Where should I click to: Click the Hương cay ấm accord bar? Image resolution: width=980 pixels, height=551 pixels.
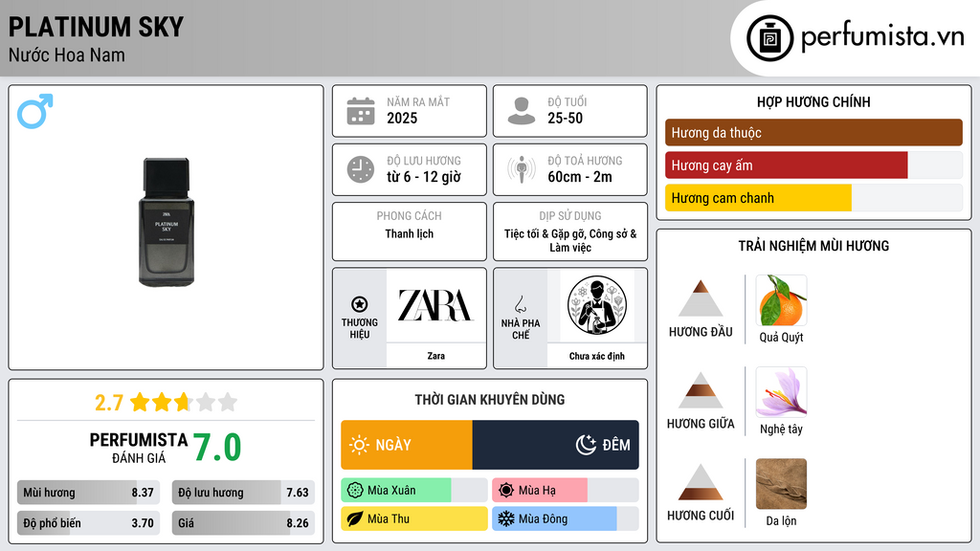[813, 165]
